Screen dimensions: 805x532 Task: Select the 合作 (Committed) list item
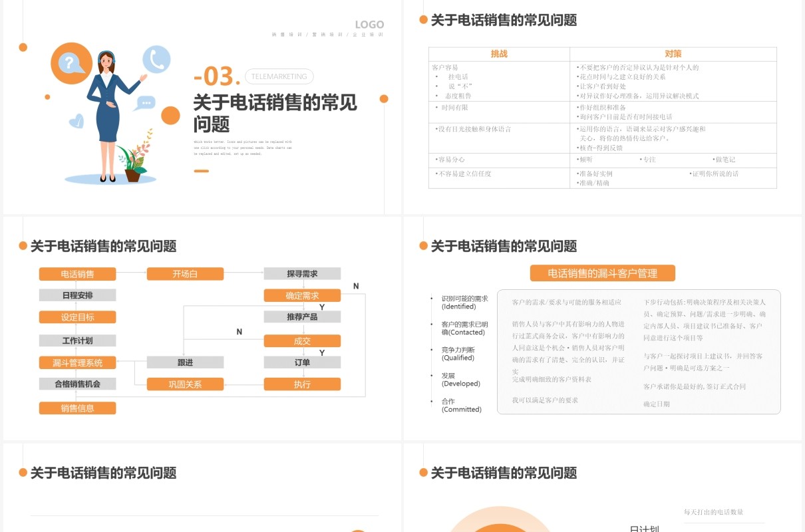click(461, 406)
